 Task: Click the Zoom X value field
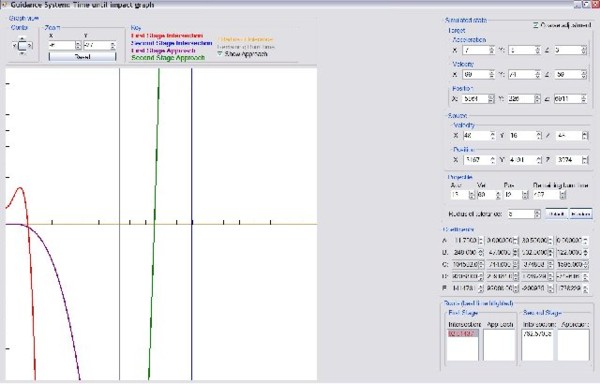click(62, 46)
